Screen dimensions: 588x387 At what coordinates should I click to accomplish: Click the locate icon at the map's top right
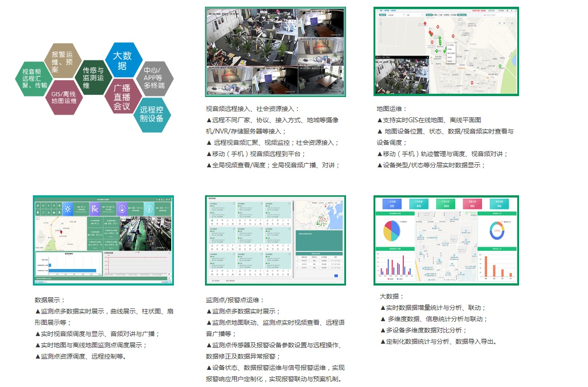click(512, 23)
